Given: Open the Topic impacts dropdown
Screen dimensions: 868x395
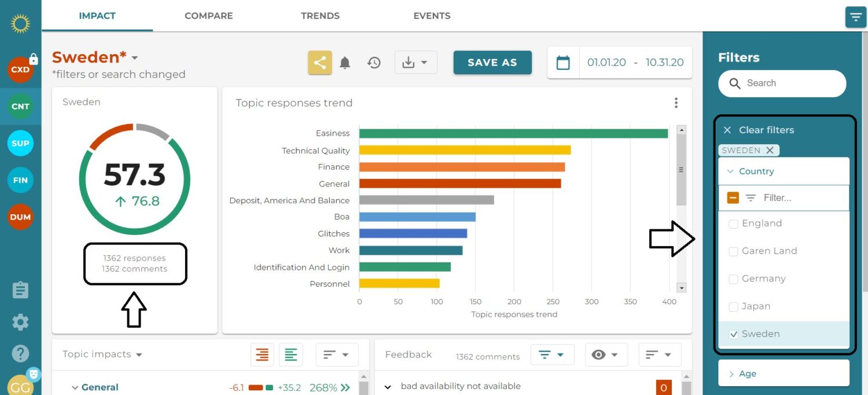Looking at the screenshot, I should tap(102, 354).
